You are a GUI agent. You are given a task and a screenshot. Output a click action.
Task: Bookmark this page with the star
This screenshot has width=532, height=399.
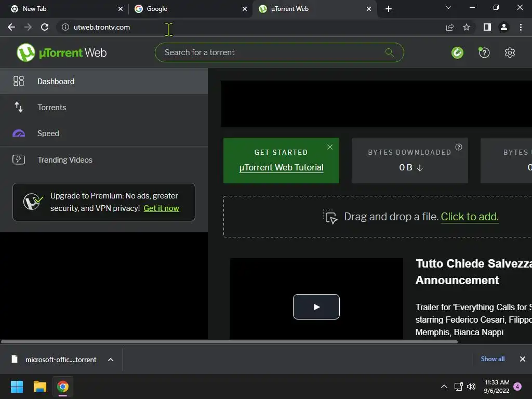(x=467, y=27)
